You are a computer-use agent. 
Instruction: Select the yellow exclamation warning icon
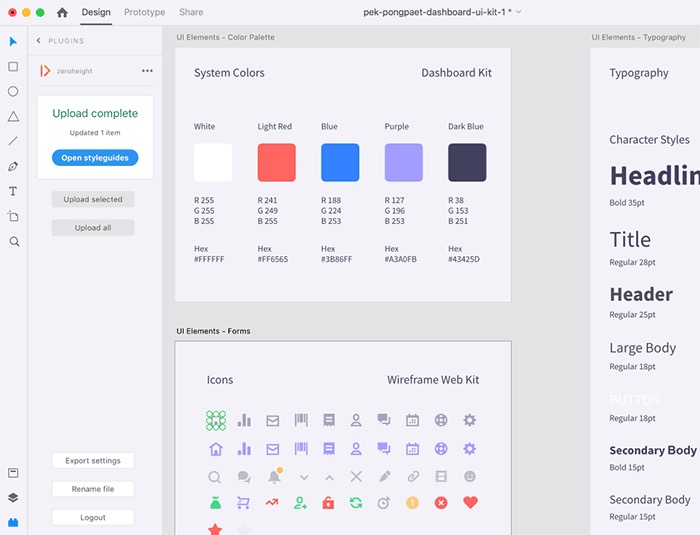(x=412, y=503)
